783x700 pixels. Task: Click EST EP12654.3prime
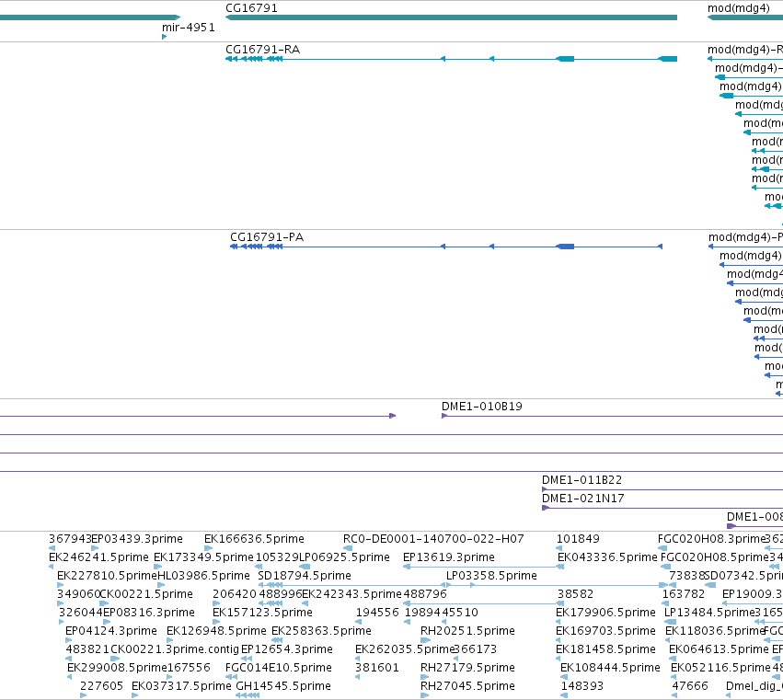(x=287, y=649)
